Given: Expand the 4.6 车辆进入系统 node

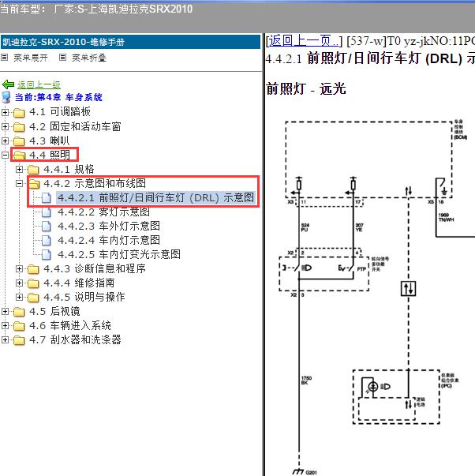Looking at the screenshot, I should 5,326.
